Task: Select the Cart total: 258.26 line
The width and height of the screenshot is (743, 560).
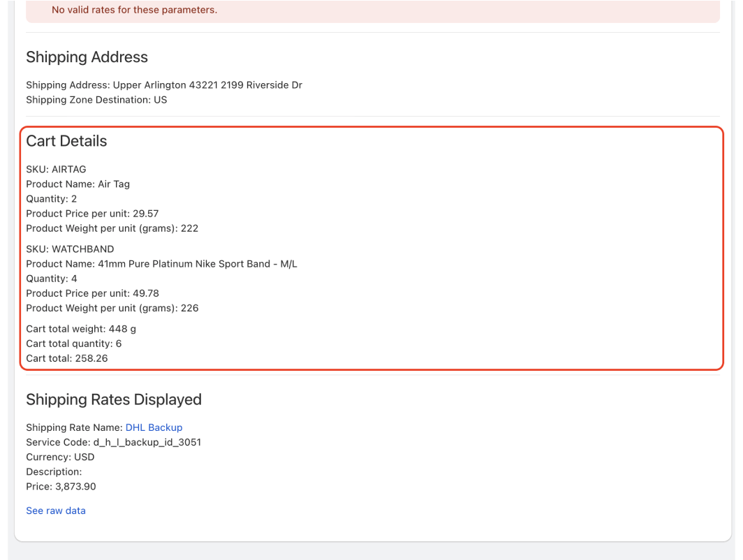Action: (x=67, y=358)
